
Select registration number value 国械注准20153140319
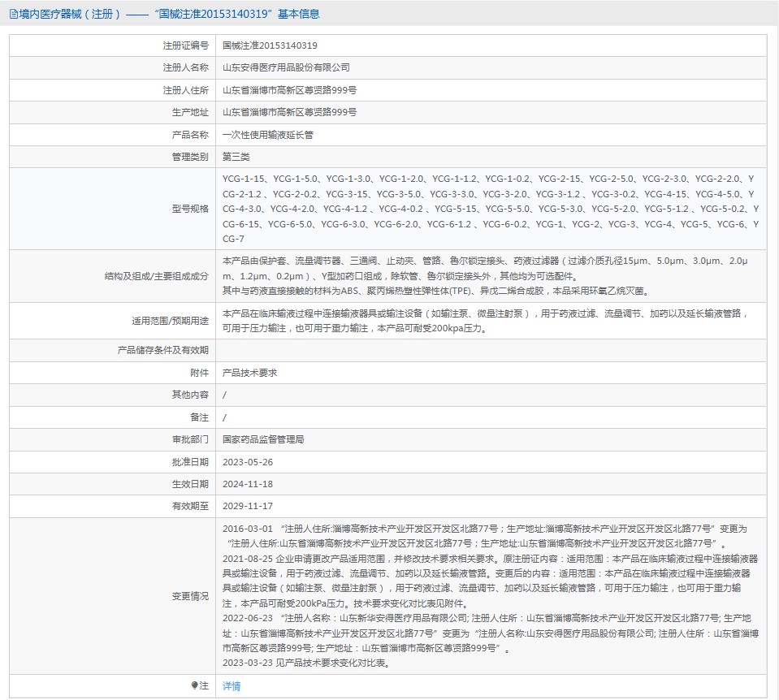click(270, 45)
